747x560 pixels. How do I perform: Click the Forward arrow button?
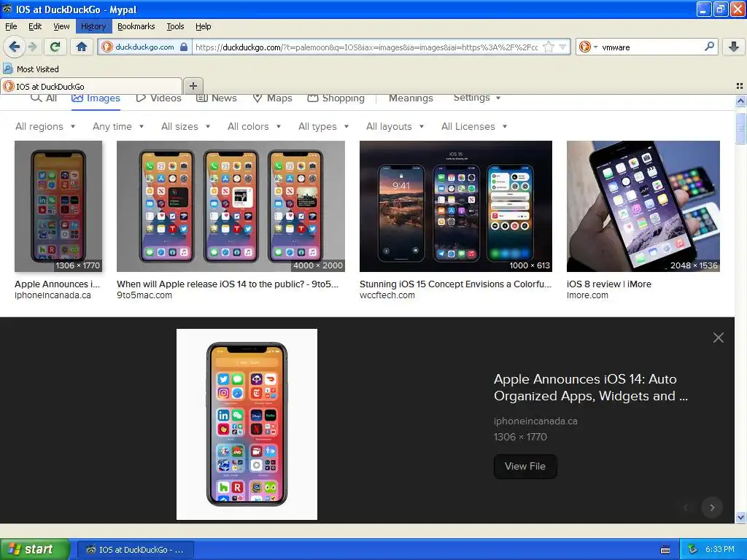[32, 47]
